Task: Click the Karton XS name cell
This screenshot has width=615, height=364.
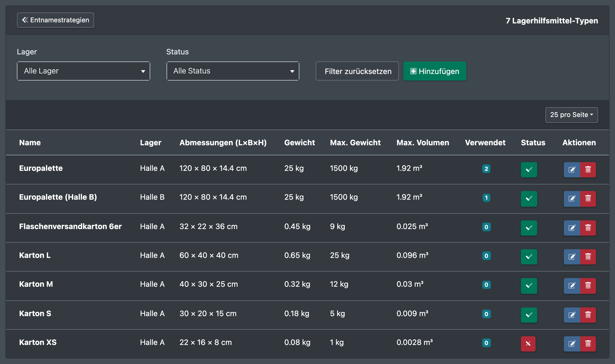Action: (38, 342)
